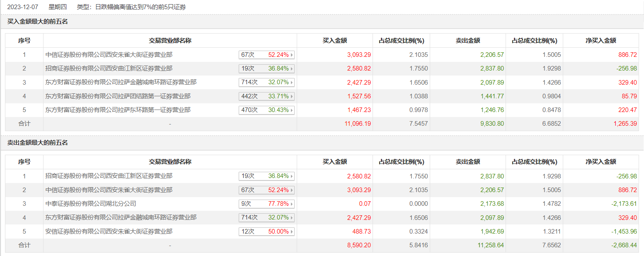Click the arrow next to 442次 33.71%

click(292, 96)
